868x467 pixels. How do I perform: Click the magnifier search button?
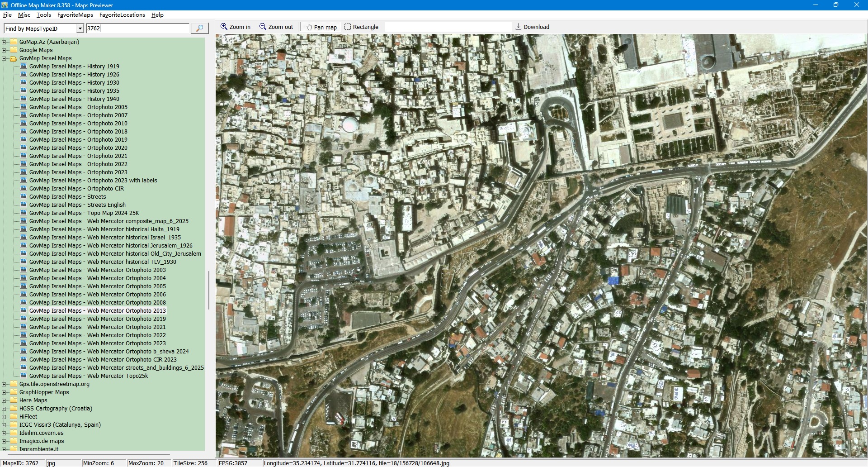199,29
